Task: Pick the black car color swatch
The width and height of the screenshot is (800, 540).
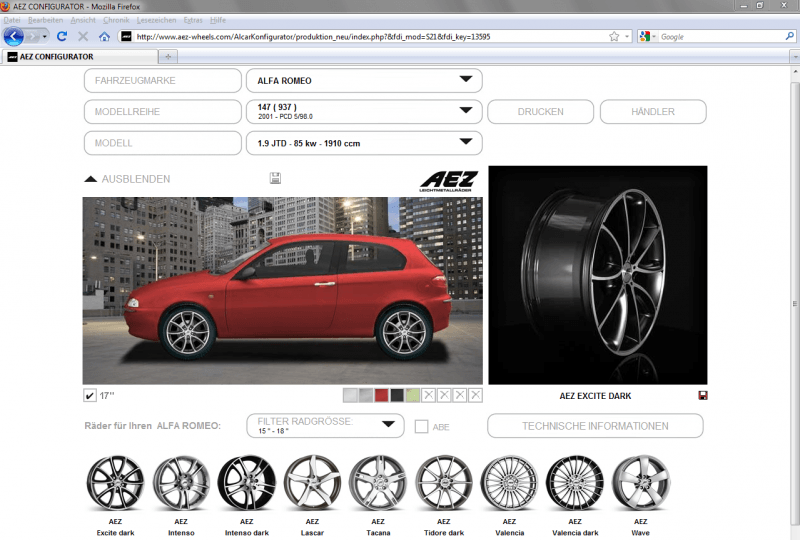Action: pos(397,395)
